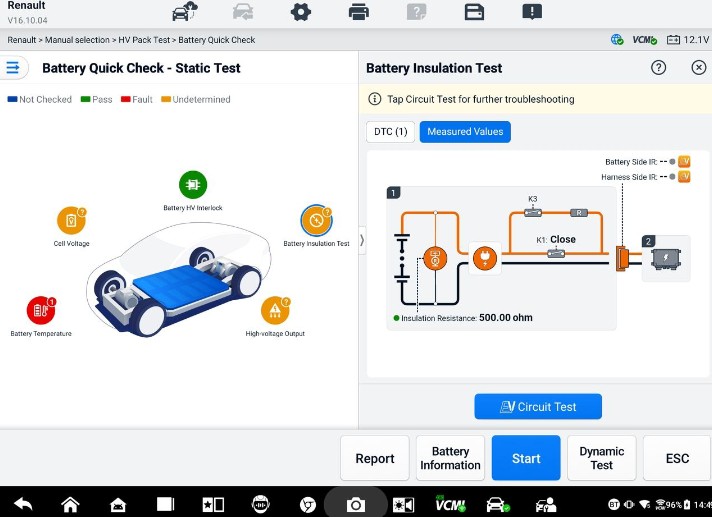Select the High-voltage Output warning icon
Image resolution: width=712 pixels, height=517 pixels.
click(275, 310)
